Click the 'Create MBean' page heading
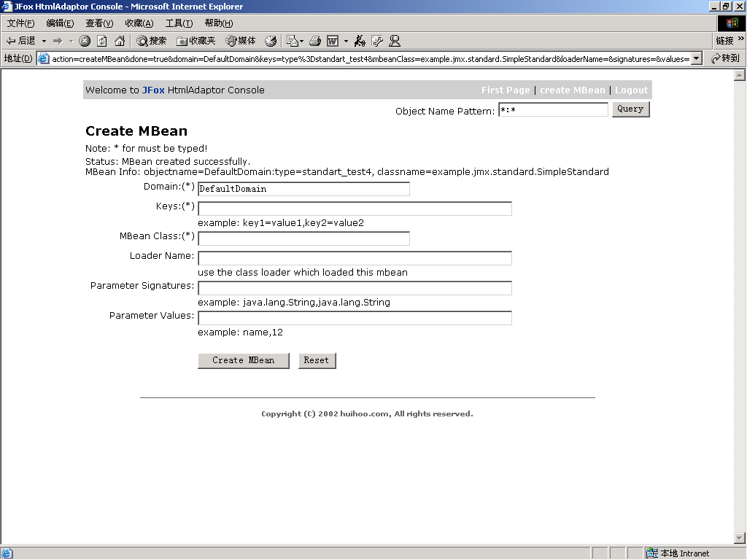Viewport: 747px width, 560px height. pos(136,131)
